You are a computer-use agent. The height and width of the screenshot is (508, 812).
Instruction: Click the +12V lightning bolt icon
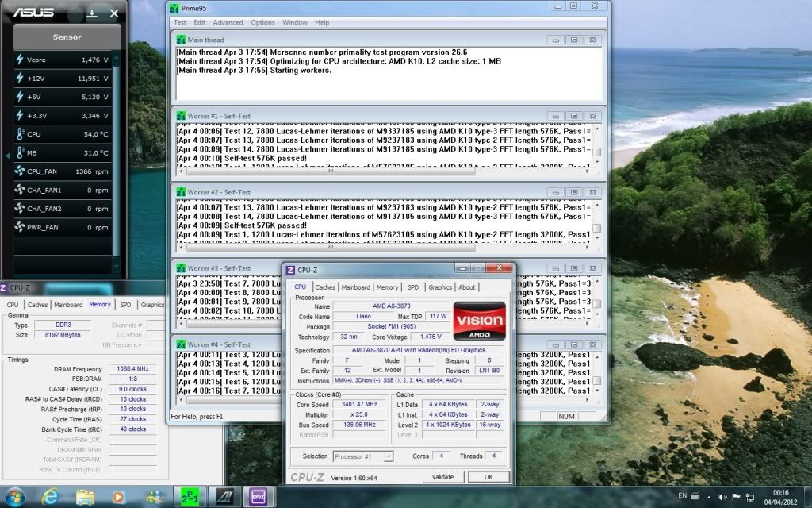point(20,78)
